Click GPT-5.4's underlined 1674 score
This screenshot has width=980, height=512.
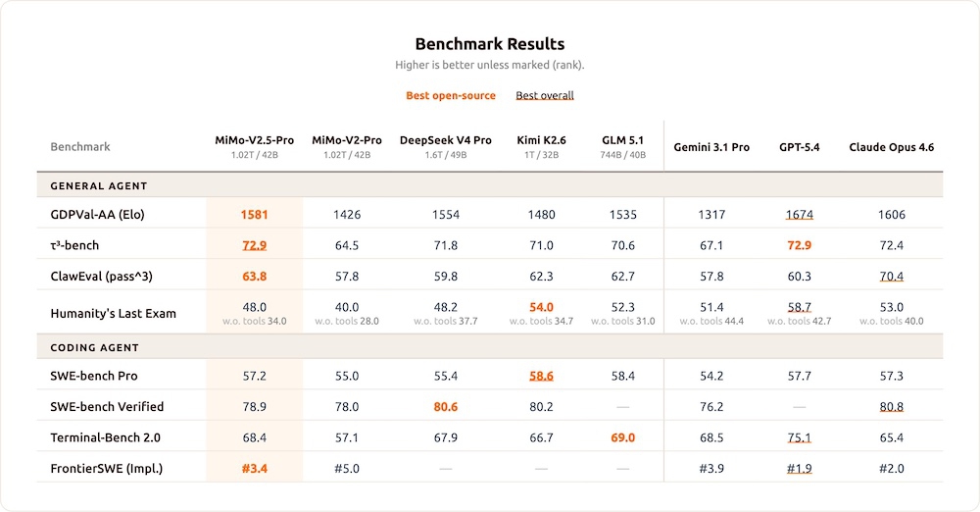coord(799,215)
